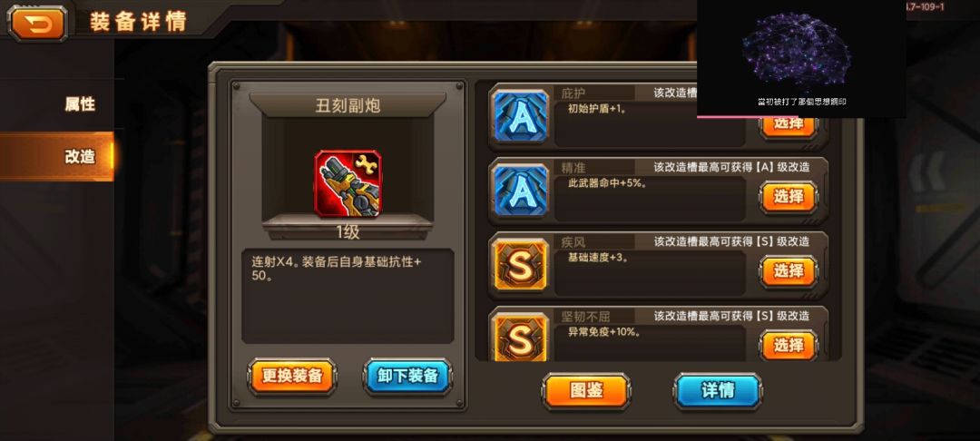Select the A-grade 精准 modification badge

click(521, 191)
